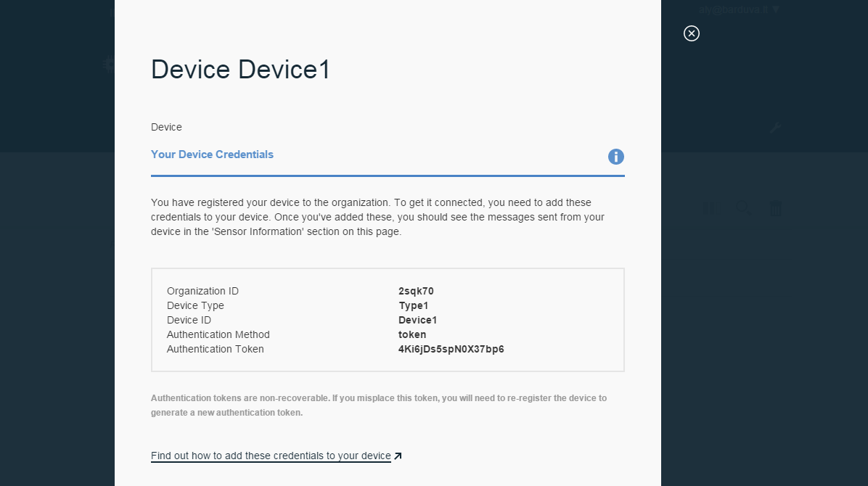Open the find out how to add credentials link
Image resolution: width=868 pixels, height=486 pixels.
271,456
